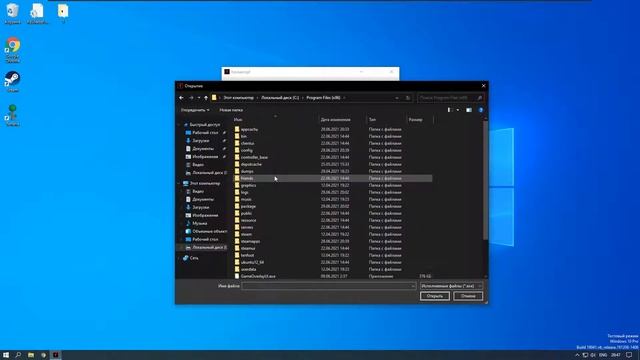This screenshot has height=360, width=640.
Task: Select the GameOverlayUI.exe file
Action: click(x=258, y=276)
